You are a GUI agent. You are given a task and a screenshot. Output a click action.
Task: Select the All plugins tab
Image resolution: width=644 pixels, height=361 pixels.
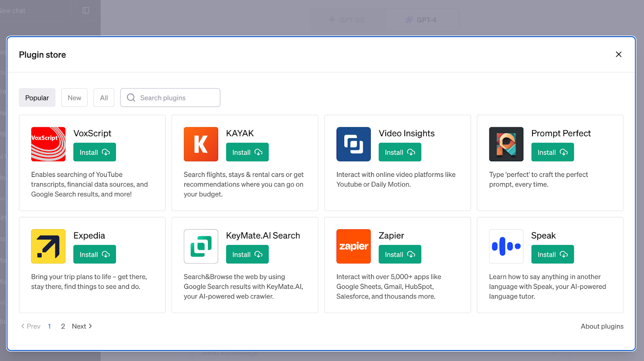point(104,98)
